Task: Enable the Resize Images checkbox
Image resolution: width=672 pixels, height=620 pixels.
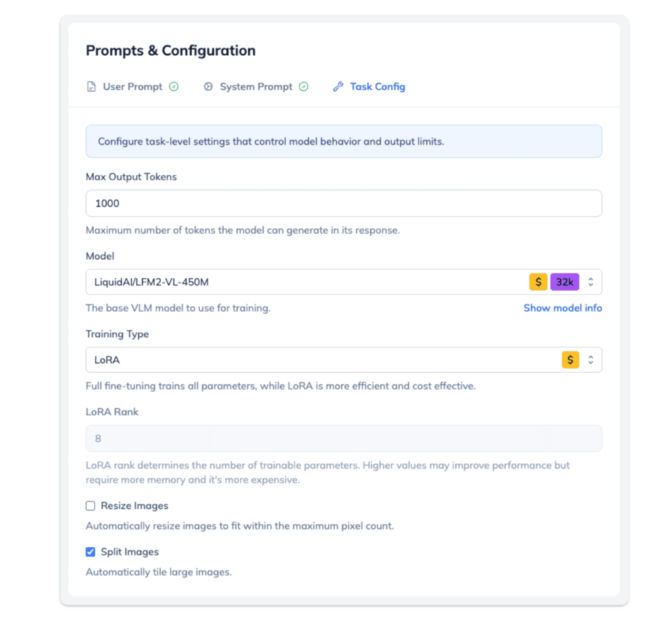Action: tap(90, 505)
